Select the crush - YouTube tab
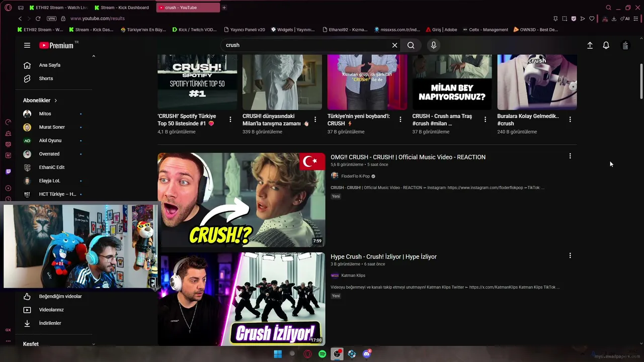The image size is (644, 362). [188, 8]
